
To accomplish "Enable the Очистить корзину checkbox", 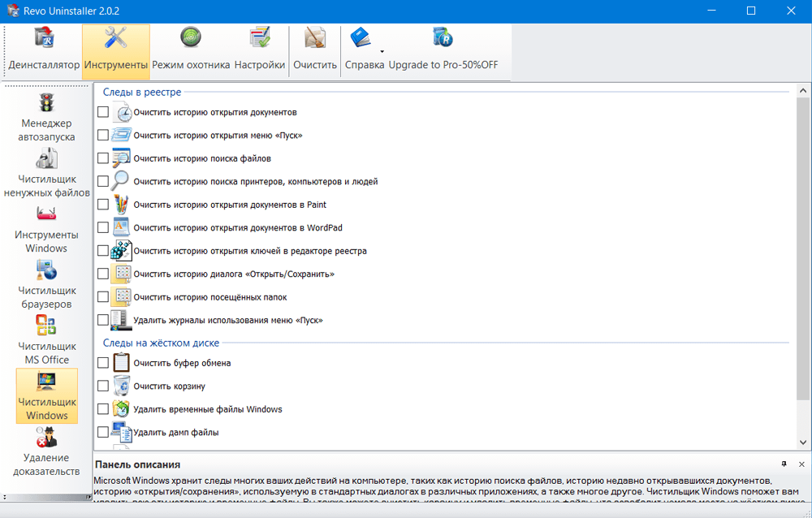I will pos(103,386).
